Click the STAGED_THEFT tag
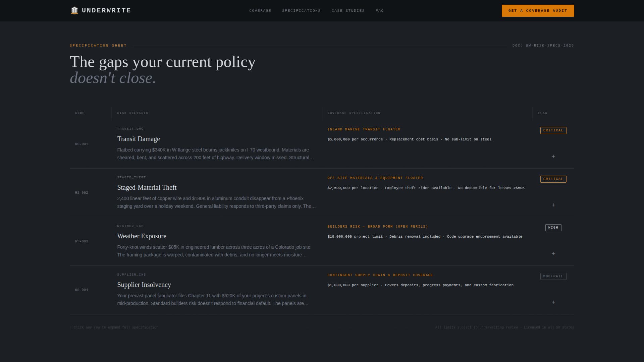The width and height of the screenshot is (644, 362). coord(131,178)
